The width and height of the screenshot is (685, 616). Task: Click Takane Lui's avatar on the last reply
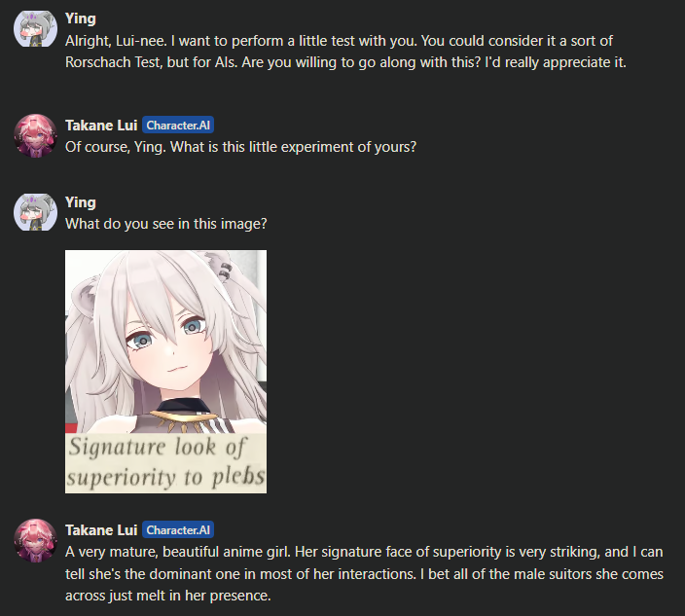tap(35, 540)
